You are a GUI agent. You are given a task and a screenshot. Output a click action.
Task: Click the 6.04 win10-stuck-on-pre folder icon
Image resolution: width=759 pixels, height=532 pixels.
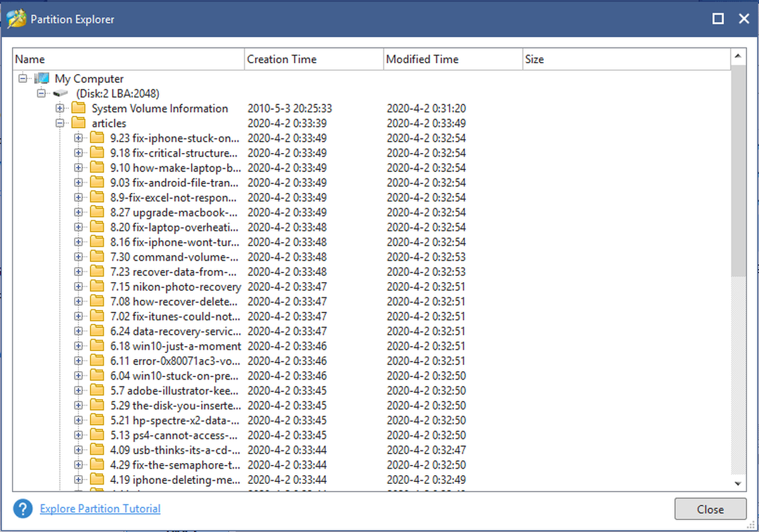pos(97,376)
